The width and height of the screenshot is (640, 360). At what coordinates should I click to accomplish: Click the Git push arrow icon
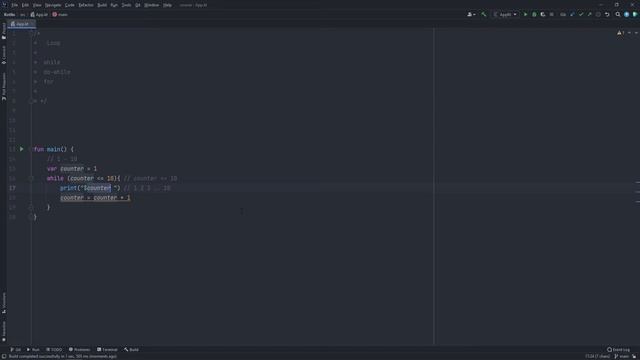[x=589, y=15]
